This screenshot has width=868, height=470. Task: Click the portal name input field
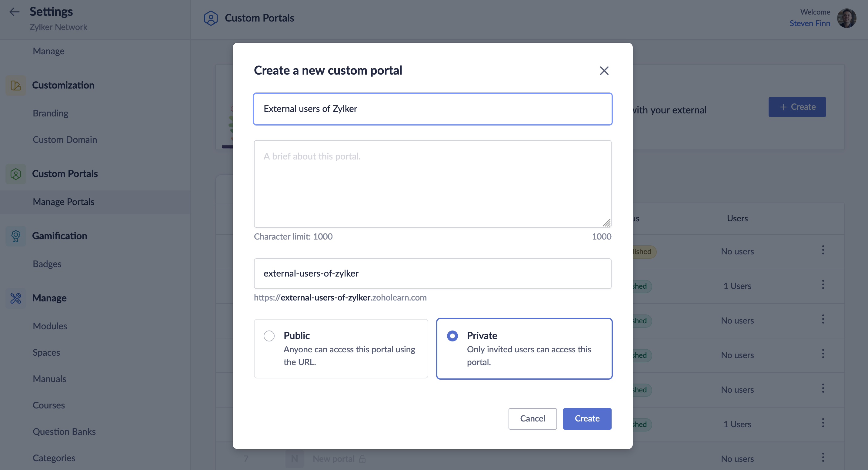(x=433, y=109)
